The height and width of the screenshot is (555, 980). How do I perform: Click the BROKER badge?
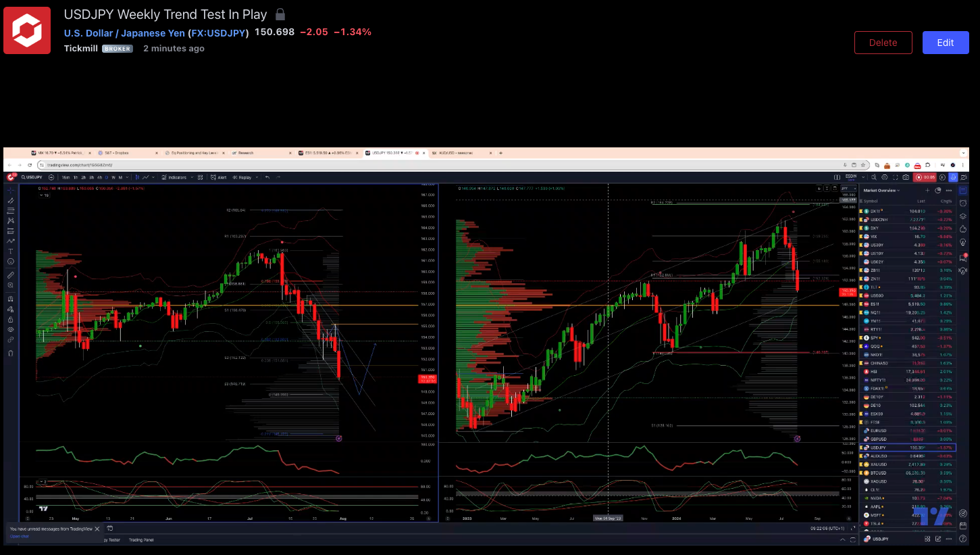pyautogui.click(x=118, y=49)
